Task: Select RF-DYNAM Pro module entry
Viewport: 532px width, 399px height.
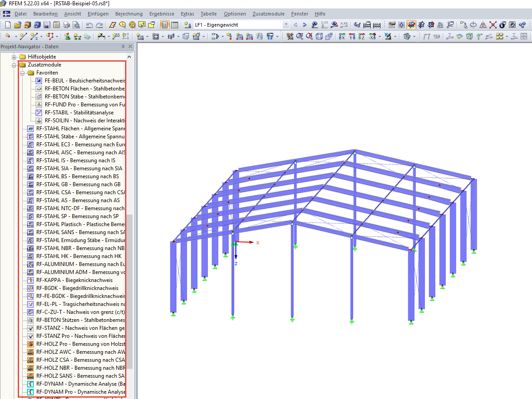Action: click(x=81, y=392)
